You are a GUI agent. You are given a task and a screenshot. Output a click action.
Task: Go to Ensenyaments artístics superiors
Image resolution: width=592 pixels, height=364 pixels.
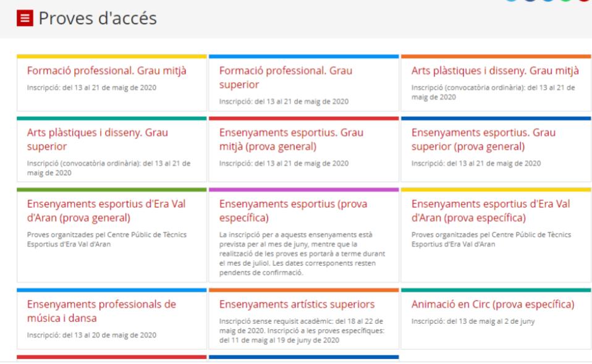pyautogui.click(x=297, y=304)
